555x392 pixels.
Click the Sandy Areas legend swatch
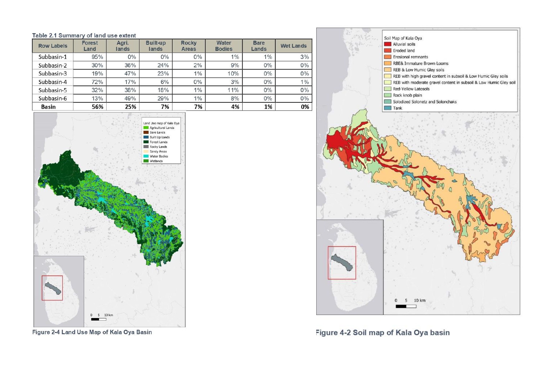[x=146, y=152]
